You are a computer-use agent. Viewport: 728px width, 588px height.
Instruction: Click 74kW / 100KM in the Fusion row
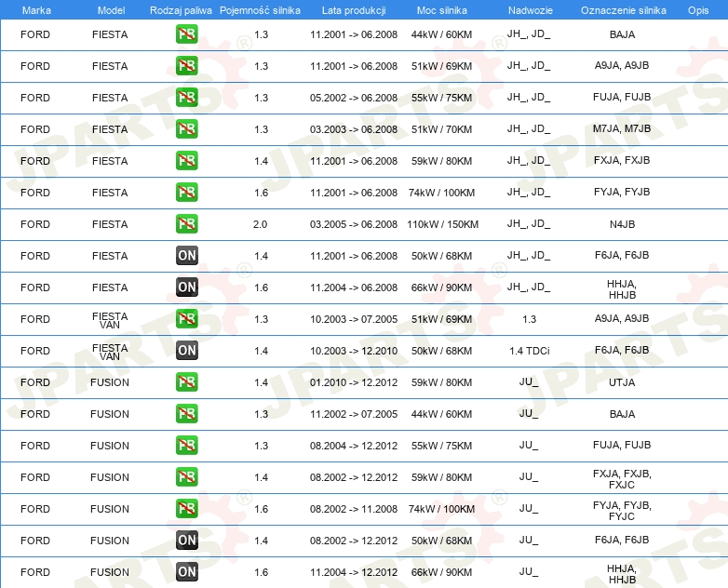pos(441,509)
